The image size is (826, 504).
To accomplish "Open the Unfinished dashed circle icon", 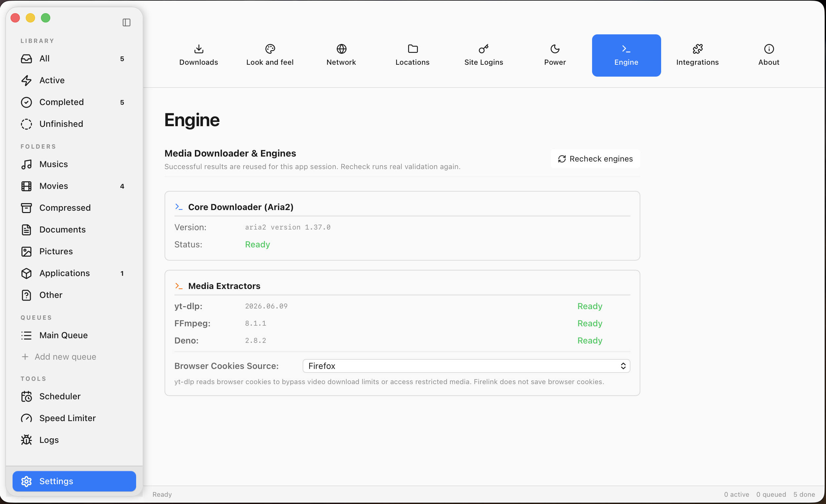I will [26, 124].
